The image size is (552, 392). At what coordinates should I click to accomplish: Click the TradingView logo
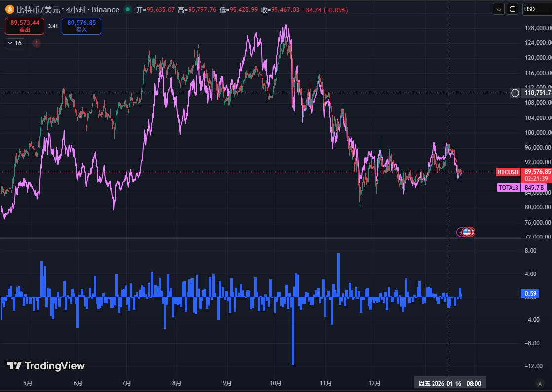tap(46, 366)
